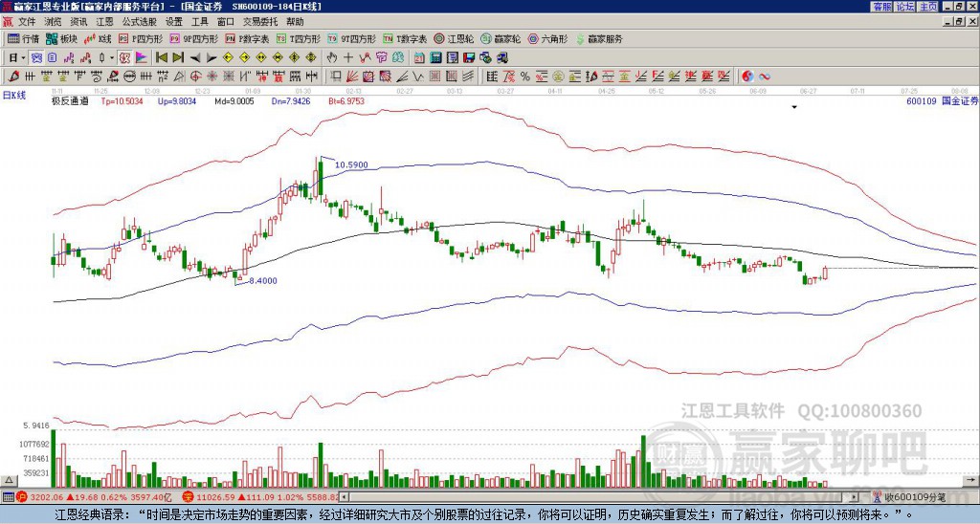Expand the candlestick type dropdown arrow
The height and width of the screenshot is (524, 980).
point(112,58)
